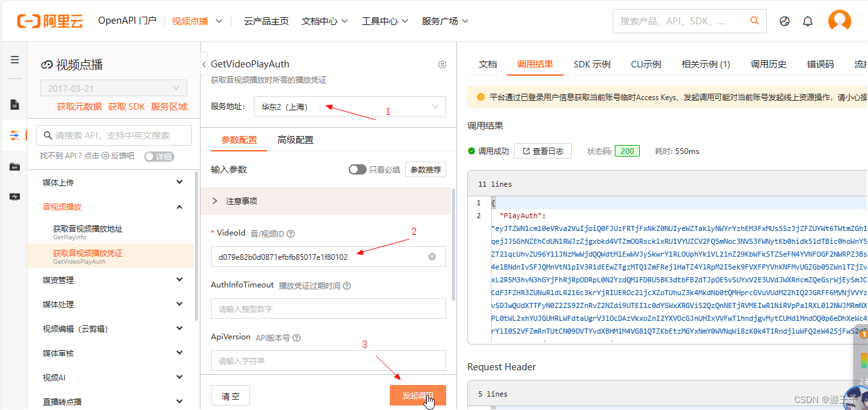Viewport: 868px width, 410px height.
Task: Open the 服务地址 region dropdown
Action: (350, 107)
